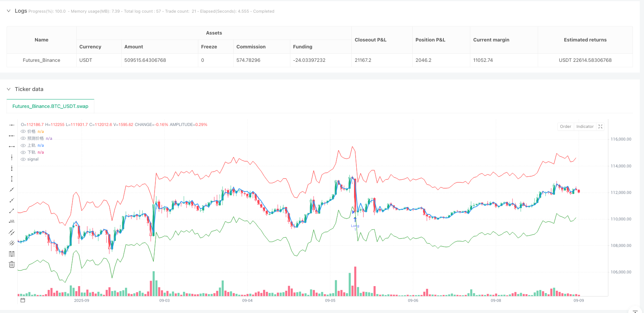Select the horizontal straight line drawing tool
The height and width of the screenshot is (313, 644).
pos(12,125)
